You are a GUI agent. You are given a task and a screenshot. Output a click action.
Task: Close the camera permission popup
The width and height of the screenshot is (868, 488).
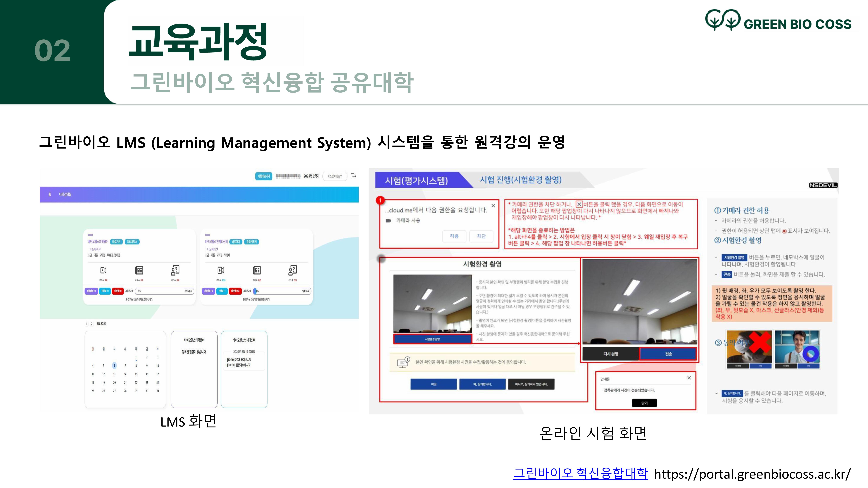click(493, 205)
